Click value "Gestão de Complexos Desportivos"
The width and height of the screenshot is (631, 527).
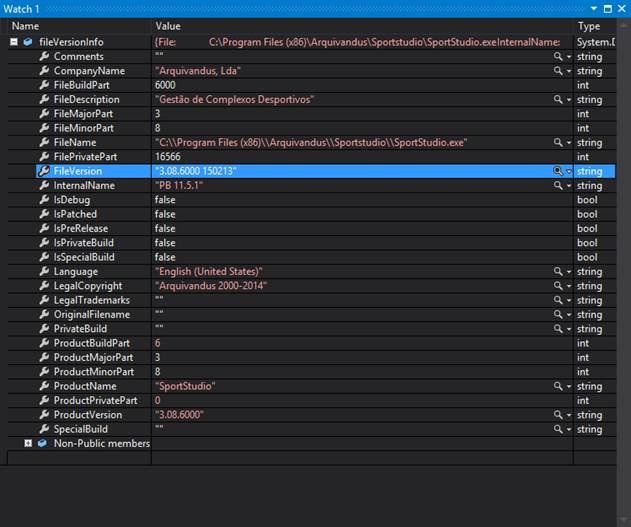tap(235, 99)
